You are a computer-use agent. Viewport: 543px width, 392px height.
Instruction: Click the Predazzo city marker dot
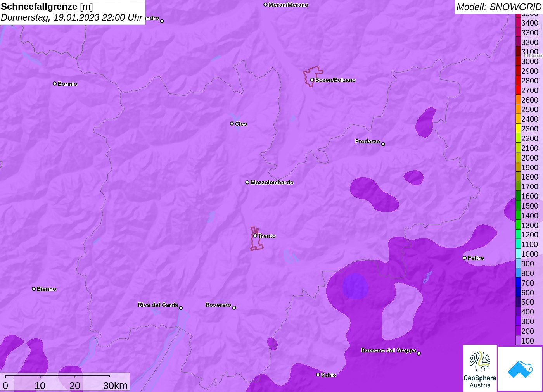point(383,144)
